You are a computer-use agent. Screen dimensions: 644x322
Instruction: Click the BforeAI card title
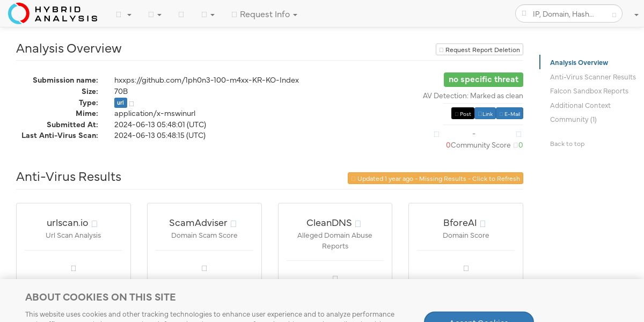click(460, 223)
